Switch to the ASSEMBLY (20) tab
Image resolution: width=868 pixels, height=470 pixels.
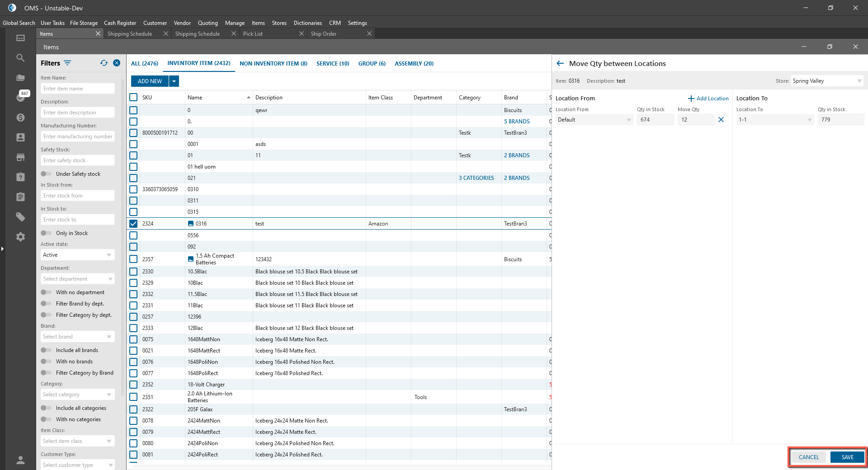pos(414,64)
